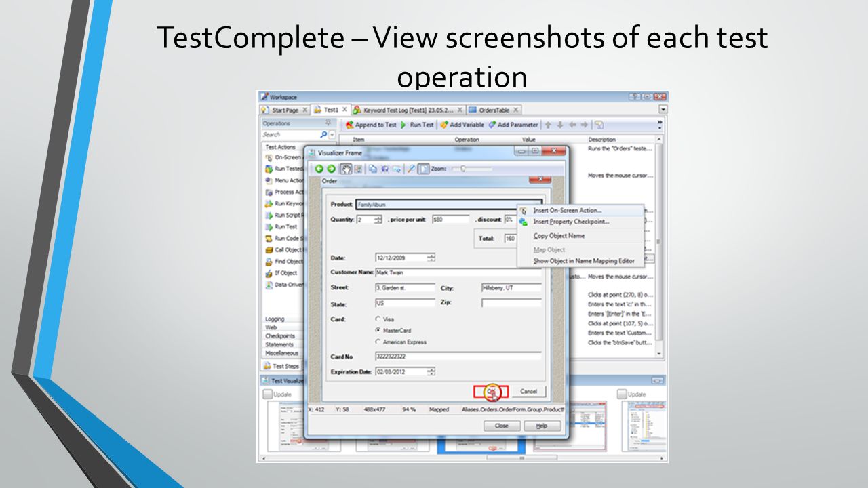Click the Append to Test icon

pyautogui.click(x=349, y=125)
